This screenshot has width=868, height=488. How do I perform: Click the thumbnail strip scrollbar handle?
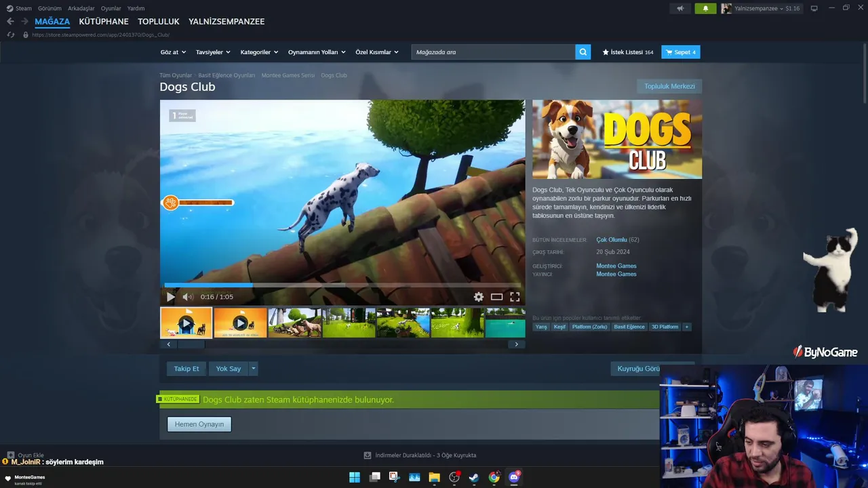pos(191,344)
